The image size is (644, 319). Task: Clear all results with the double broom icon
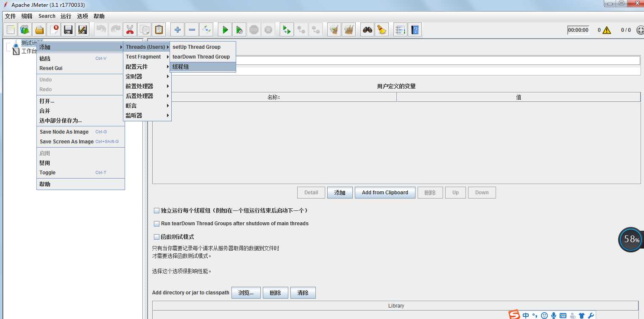click(348, 30)
